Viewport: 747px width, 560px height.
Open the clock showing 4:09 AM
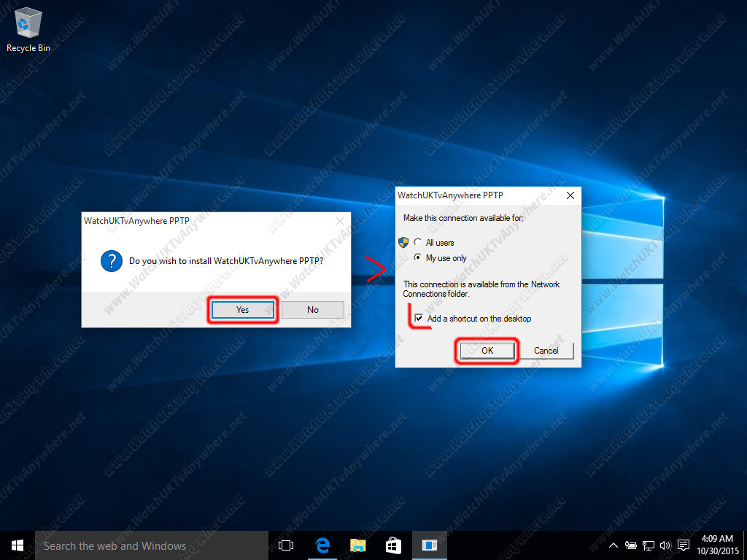[x=718, y=545]
